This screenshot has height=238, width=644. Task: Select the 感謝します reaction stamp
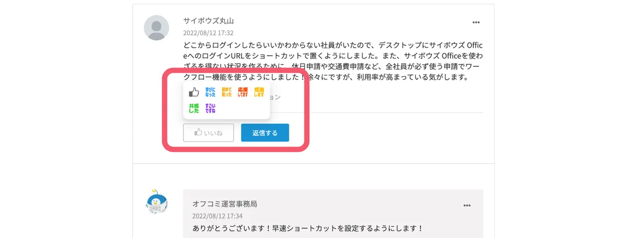pos(259,92)
